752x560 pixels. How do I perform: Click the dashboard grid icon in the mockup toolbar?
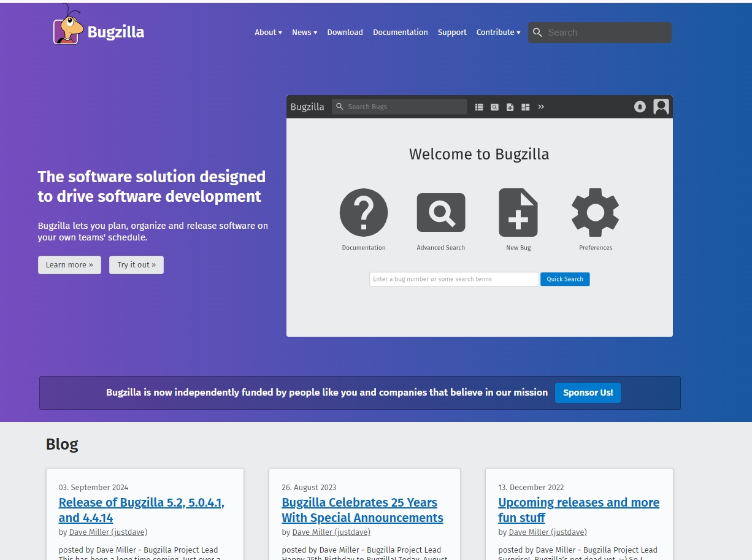526,107
